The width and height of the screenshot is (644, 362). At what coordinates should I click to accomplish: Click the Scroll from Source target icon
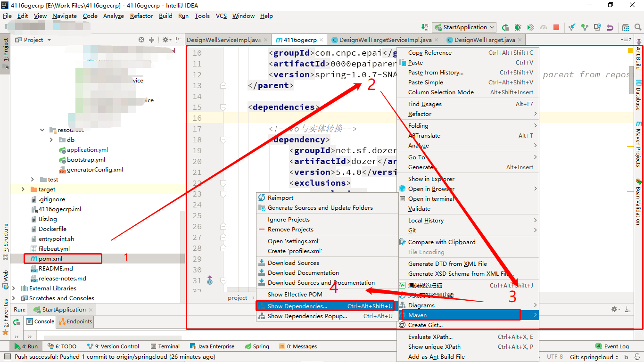pyautogui.click(x=141, y=40)
